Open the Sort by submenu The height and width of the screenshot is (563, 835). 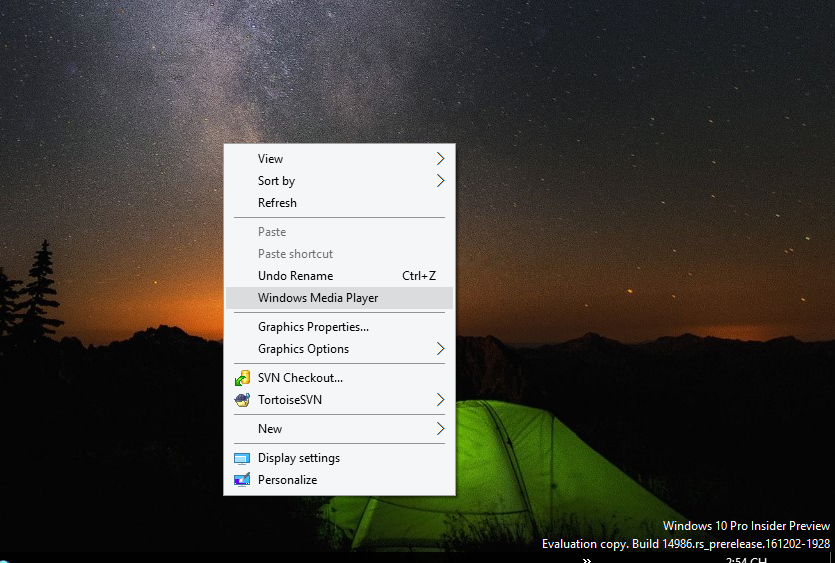[339, 181]
